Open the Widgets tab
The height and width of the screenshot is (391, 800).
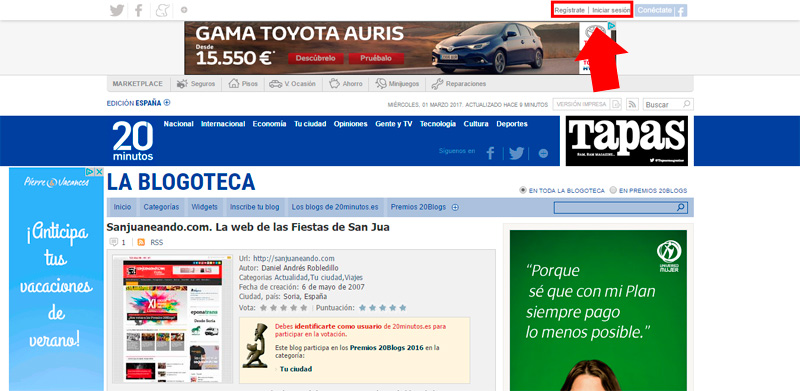pyautogui.click(x=205, y=207)
